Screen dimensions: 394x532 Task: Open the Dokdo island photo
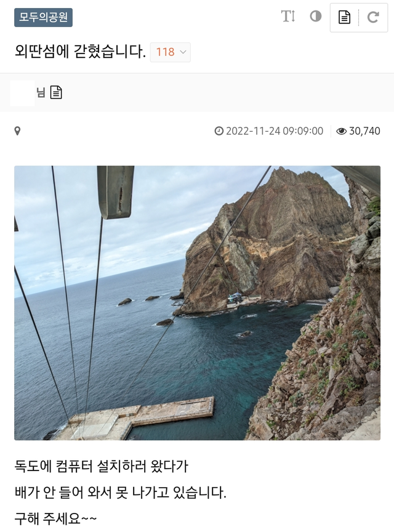point(197,303)
